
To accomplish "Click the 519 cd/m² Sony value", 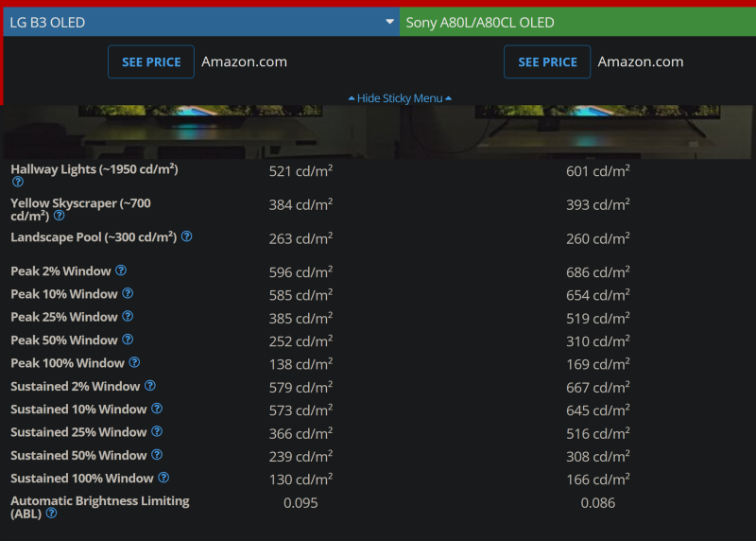I will (x=598, y=318).
